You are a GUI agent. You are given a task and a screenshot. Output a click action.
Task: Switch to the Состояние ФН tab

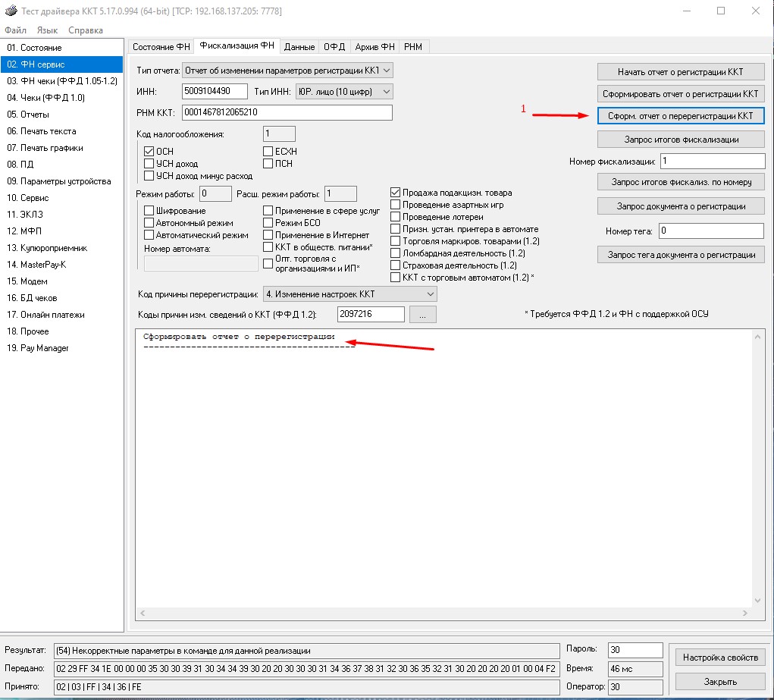161,47
